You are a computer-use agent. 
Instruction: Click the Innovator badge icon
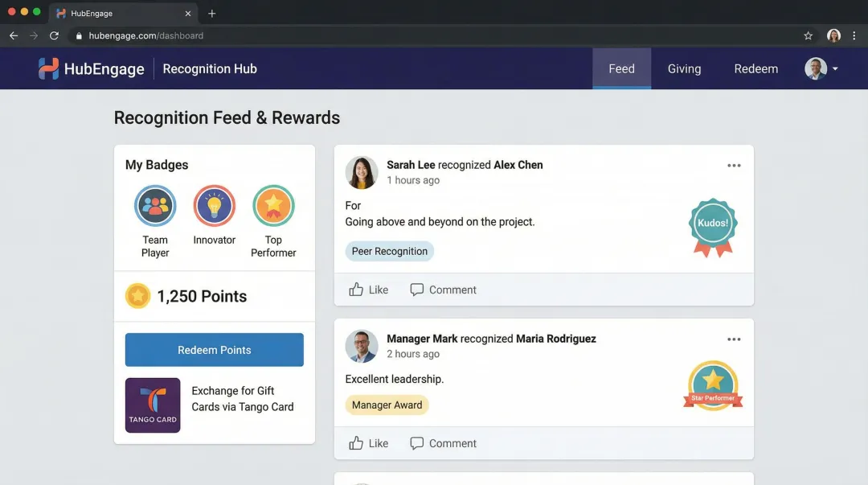click(214, 205)
